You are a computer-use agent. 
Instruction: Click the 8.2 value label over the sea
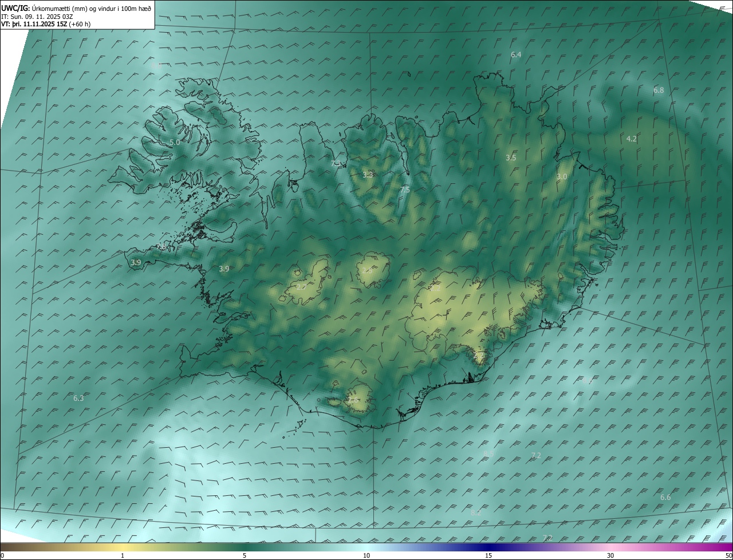(476, 513)
